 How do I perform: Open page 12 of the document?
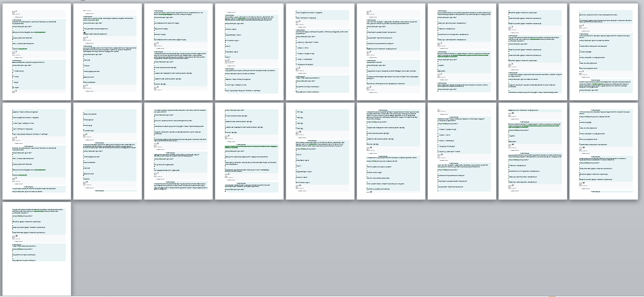pos(178,151)
